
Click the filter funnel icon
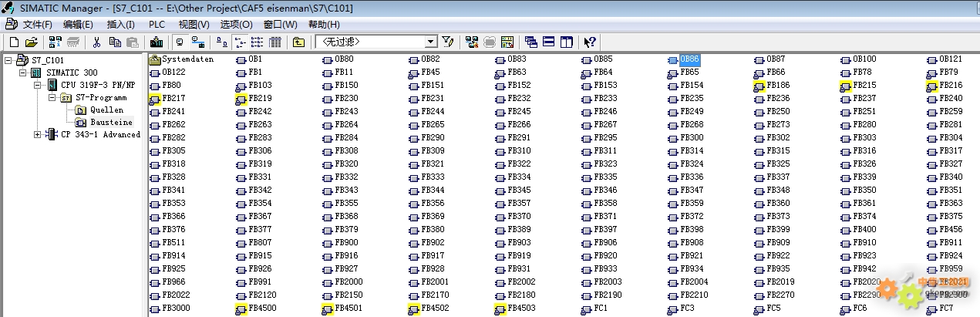[447, 41]
